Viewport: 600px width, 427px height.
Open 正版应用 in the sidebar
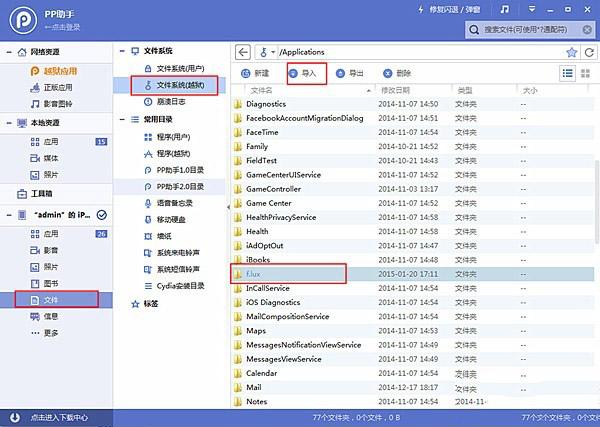(52, 88)
